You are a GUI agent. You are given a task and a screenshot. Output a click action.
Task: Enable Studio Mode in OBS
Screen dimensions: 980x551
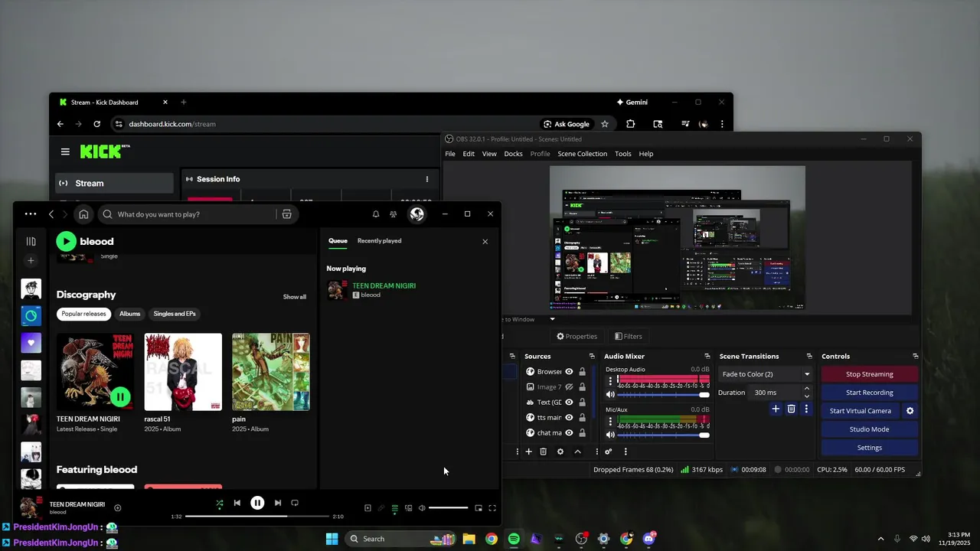click(x=869, y=429)
